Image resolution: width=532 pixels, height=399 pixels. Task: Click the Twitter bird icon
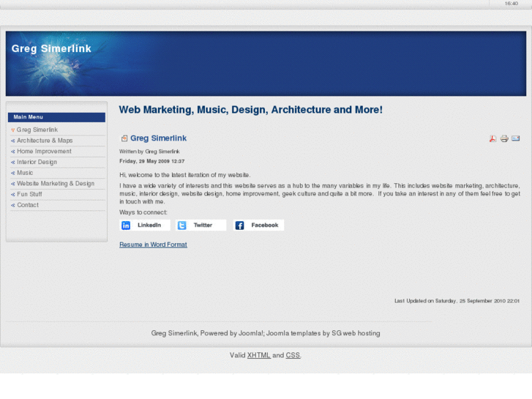[182, 225]
